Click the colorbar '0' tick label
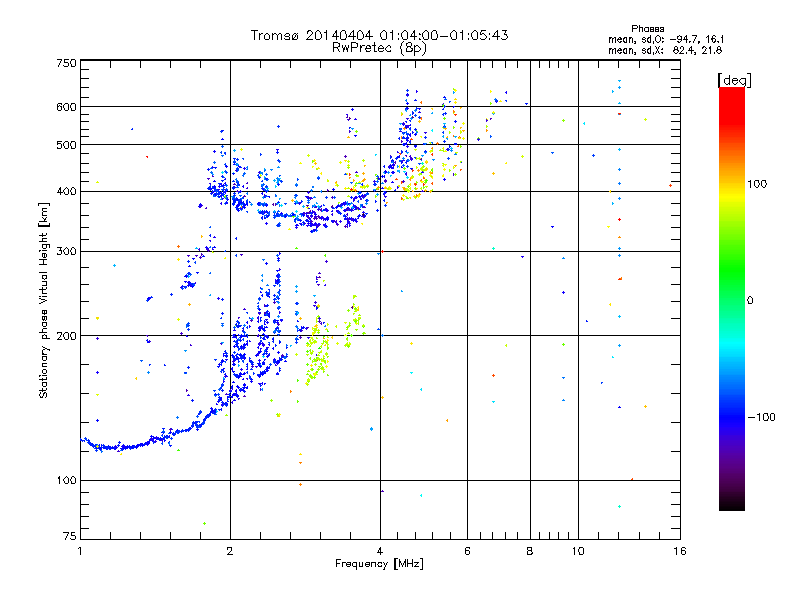Image resolution: width=800 pixels, height=600 pixels. pyautogui.click(x=750, y=301)
